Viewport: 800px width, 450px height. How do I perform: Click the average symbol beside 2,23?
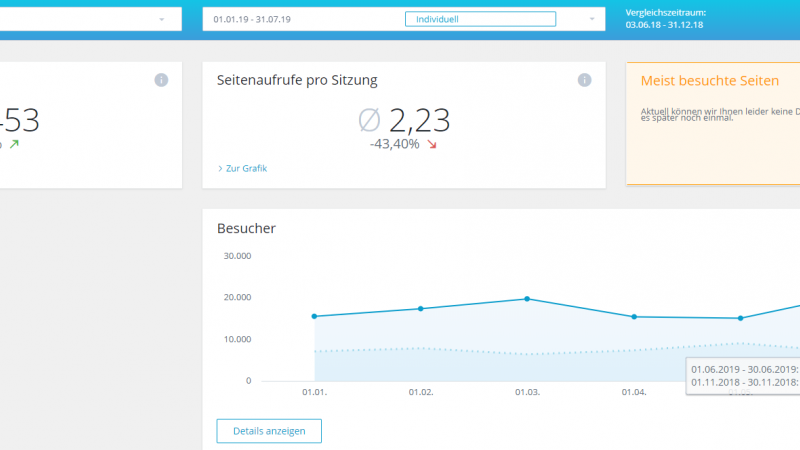click(369, 121)
